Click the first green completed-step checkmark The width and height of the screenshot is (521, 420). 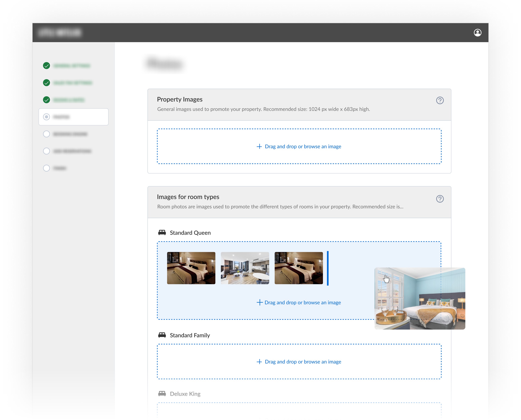click(46, 65)
